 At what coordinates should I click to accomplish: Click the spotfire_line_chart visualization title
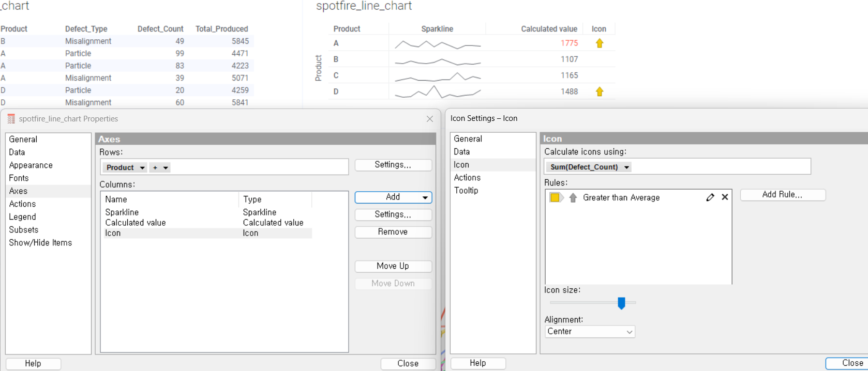pos(364,6)
